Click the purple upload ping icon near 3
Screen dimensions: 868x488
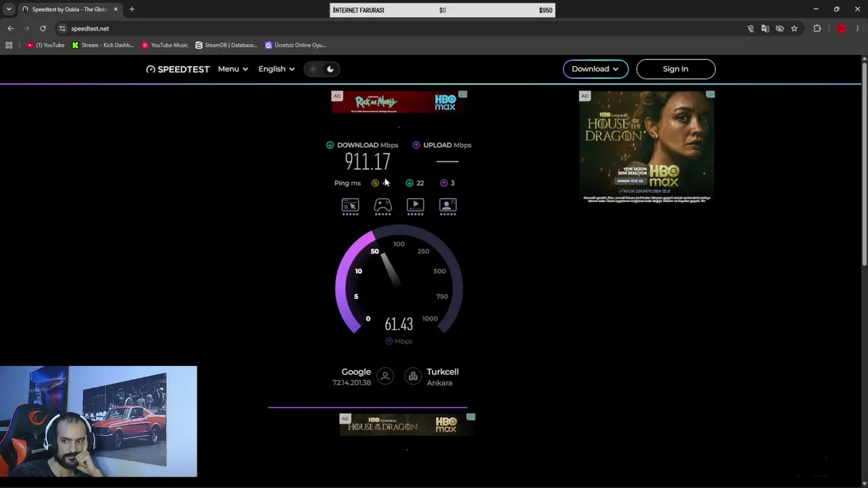click(443, 183)
